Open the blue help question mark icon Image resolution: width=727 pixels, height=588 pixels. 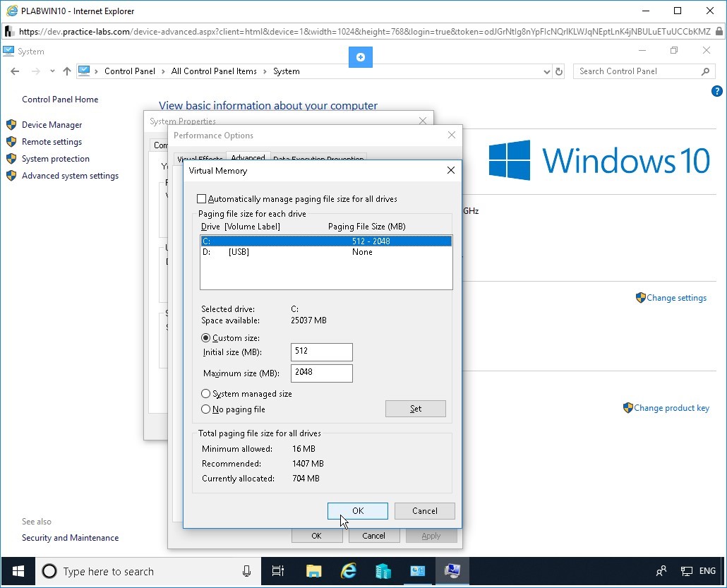coord(716,91)
